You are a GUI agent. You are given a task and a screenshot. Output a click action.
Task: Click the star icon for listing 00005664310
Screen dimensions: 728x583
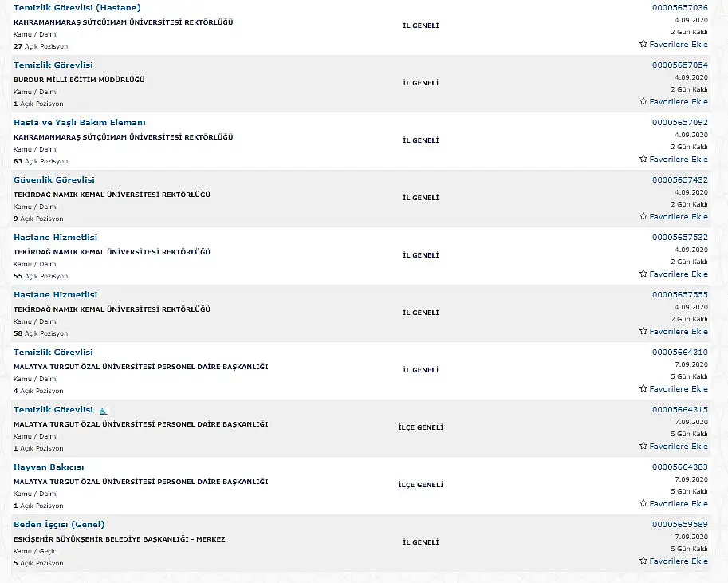click(643, 388)
